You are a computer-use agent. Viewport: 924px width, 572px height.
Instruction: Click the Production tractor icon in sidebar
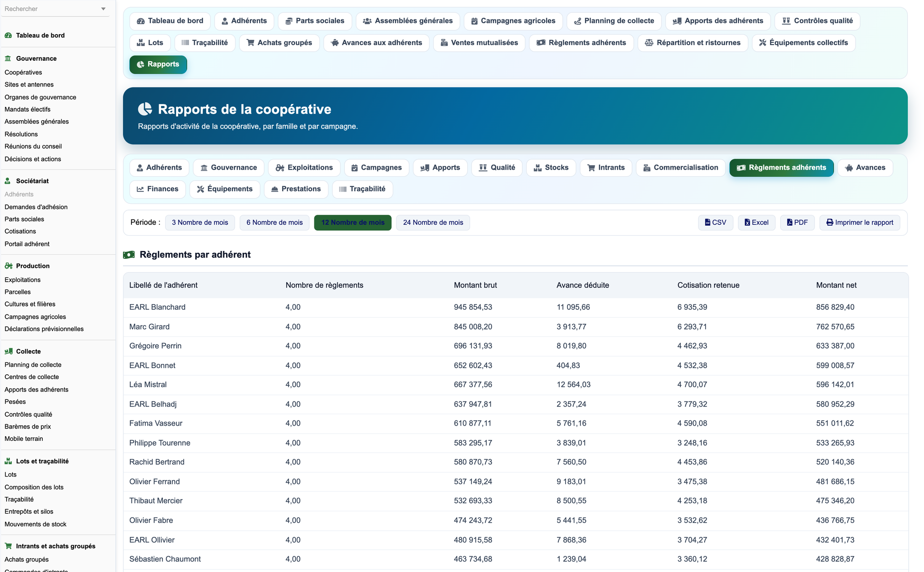8,266
